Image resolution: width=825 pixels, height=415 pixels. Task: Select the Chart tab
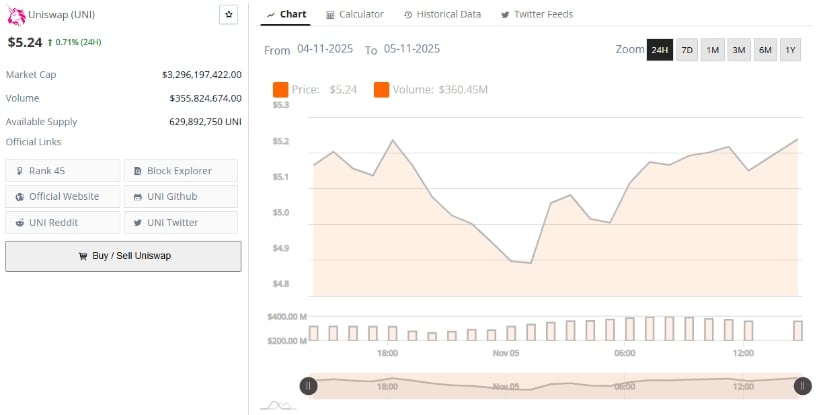[x=286, y=14]
